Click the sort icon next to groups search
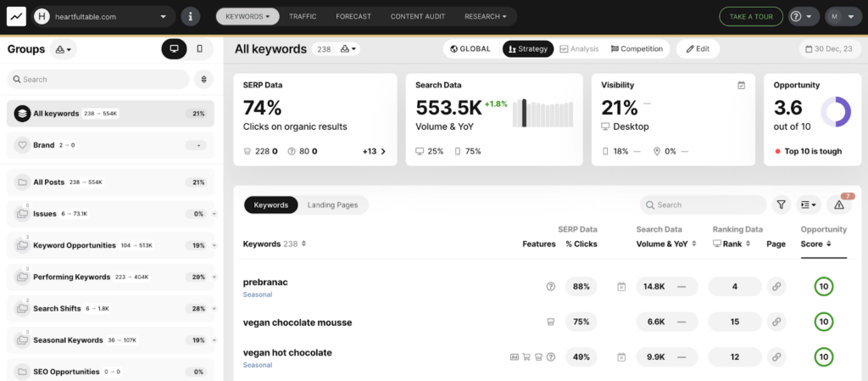868x381 pixels. (x=203, y=79)
